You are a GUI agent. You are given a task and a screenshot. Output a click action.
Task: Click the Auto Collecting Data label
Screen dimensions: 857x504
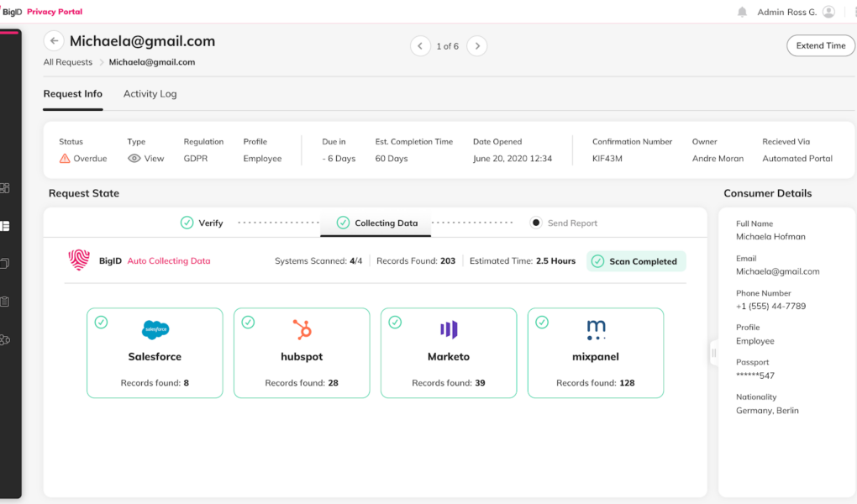(x=169, y=260)
